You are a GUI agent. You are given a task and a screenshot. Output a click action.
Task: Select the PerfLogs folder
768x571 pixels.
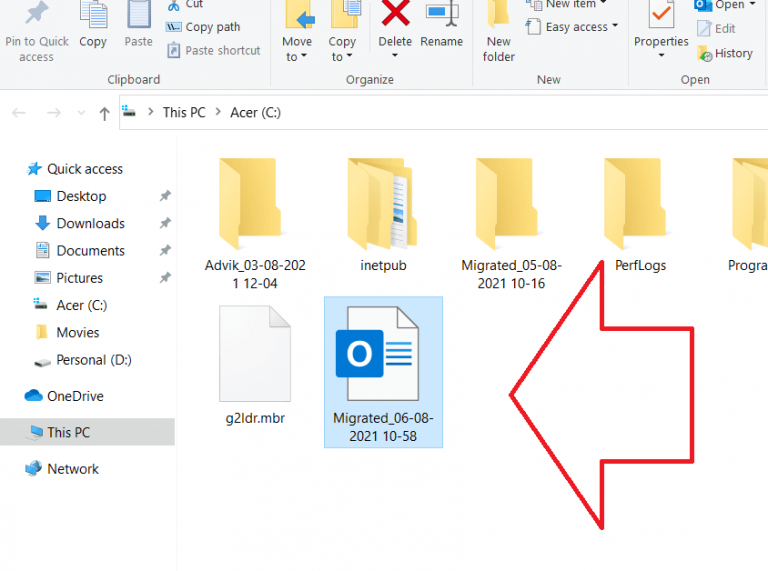(x=640, y=215)
